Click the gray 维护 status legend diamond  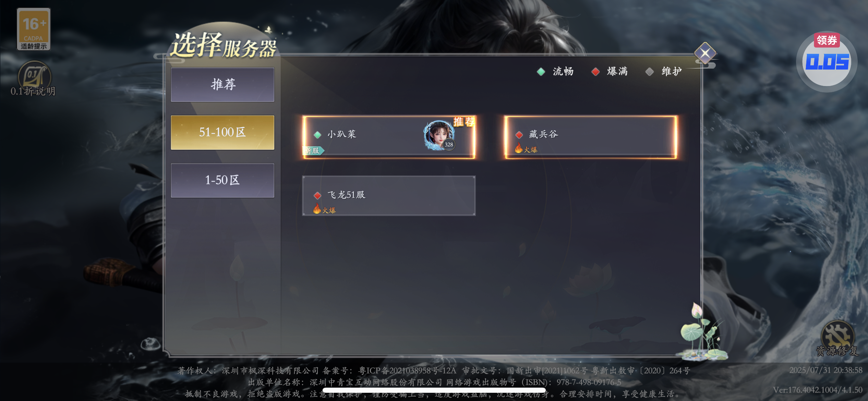point(649,71)
